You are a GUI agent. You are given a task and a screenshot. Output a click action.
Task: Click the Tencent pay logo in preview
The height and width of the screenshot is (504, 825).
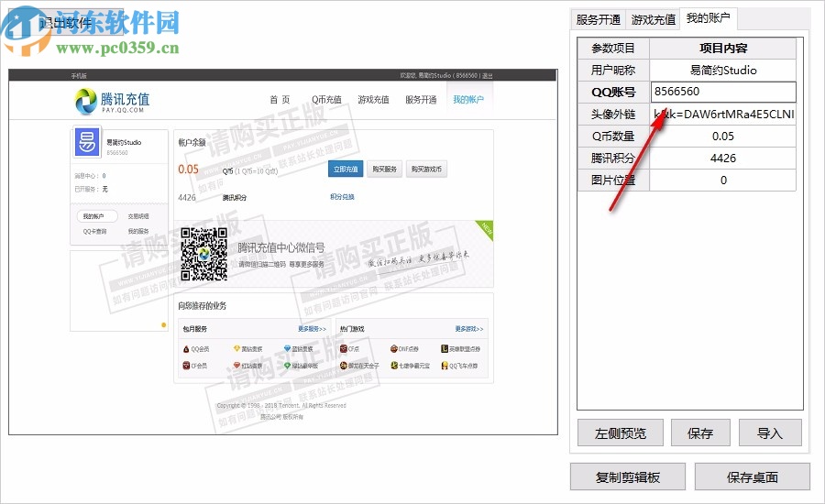click(x=112, y=101)
